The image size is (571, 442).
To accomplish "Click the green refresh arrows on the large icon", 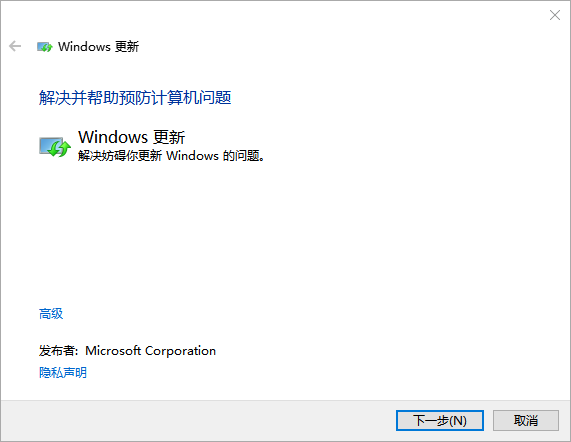I will click(x=60, y=149).
